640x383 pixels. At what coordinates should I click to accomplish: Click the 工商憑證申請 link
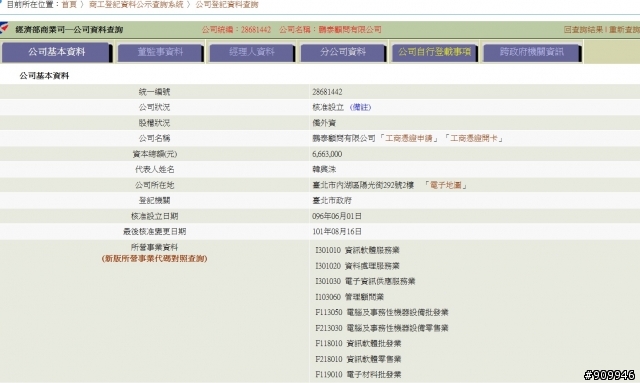click(x=409, y=138)
